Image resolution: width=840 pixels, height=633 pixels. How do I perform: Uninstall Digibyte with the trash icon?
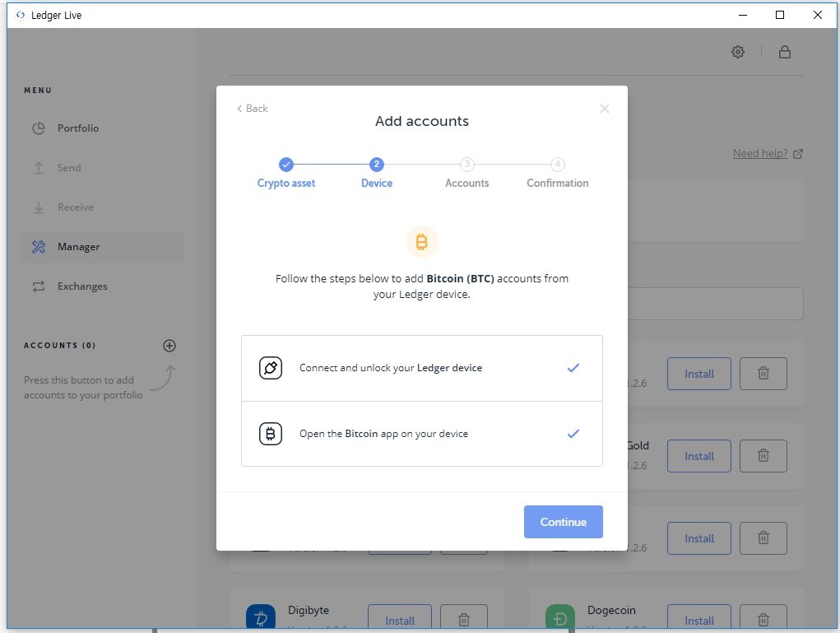click(464, 617)
